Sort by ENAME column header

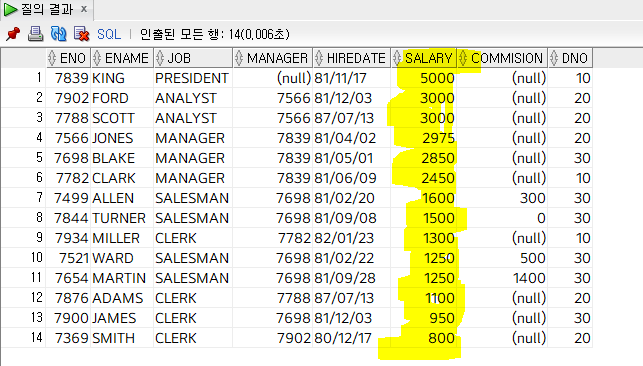tap(122, 58)
